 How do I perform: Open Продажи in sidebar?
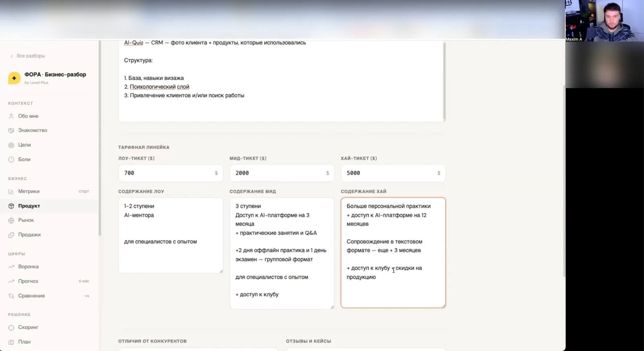tap(29, 235)
